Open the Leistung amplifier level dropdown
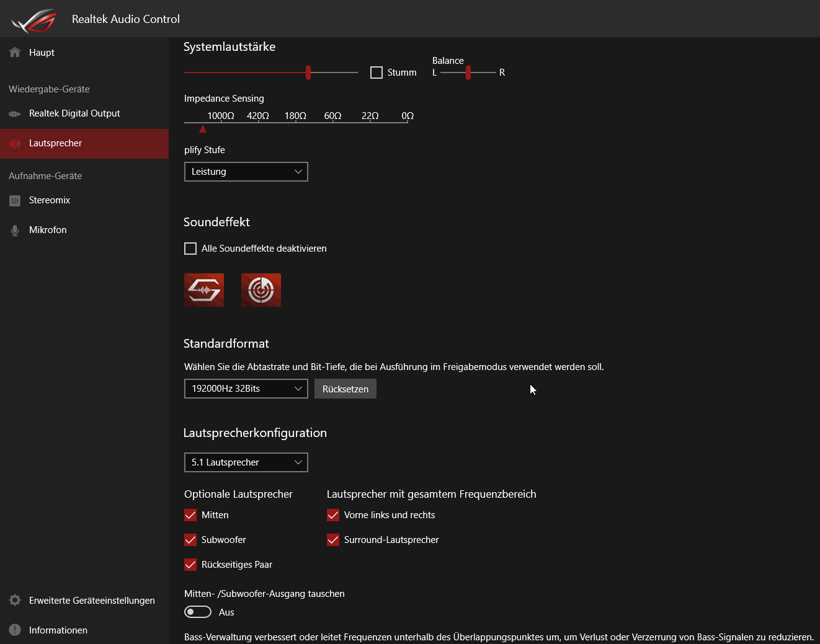This screenshot has height=644, width=820. click(x=246, y=172)
